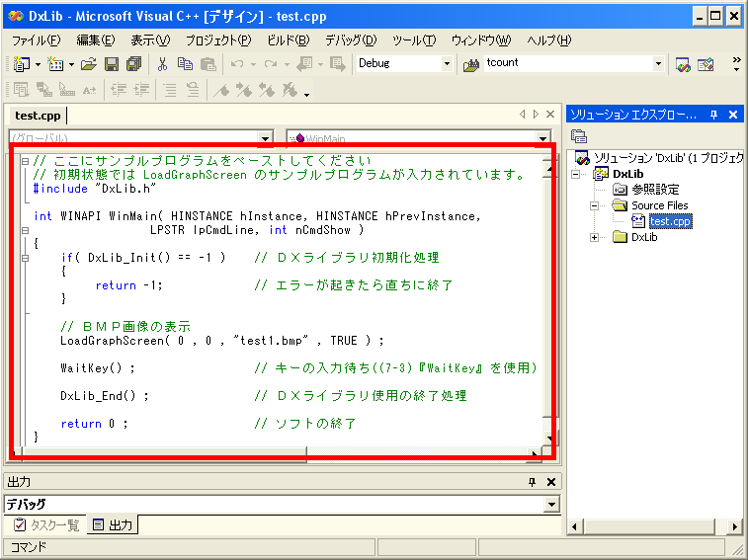Switch to the 出力 bottom tab
The height and width of the screenshot is (560, 748).
[x=112, y=525]
